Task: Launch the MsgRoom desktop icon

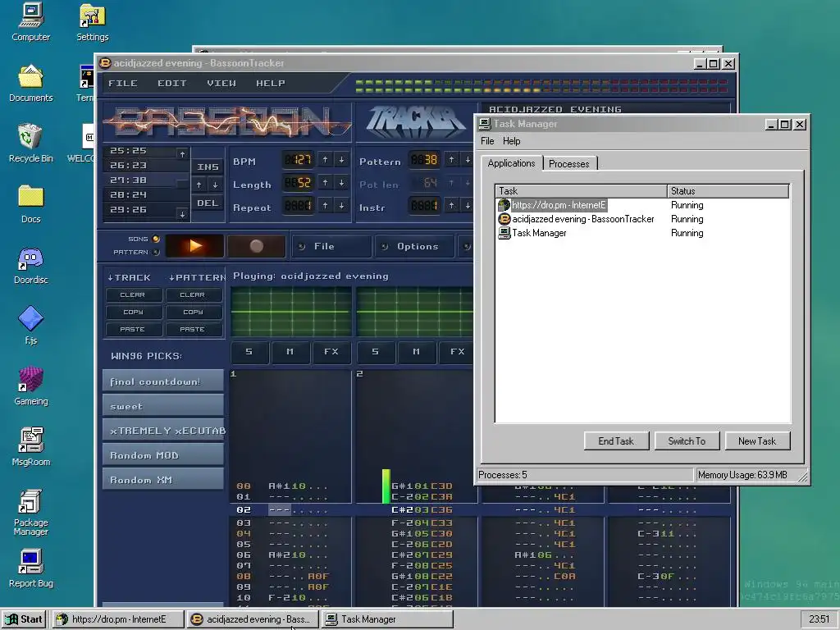Action: tap(30, 446)
